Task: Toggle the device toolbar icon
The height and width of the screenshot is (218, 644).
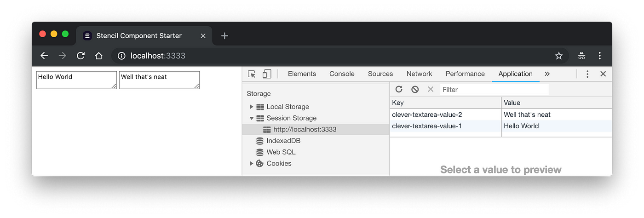Action: coord(267,74)
